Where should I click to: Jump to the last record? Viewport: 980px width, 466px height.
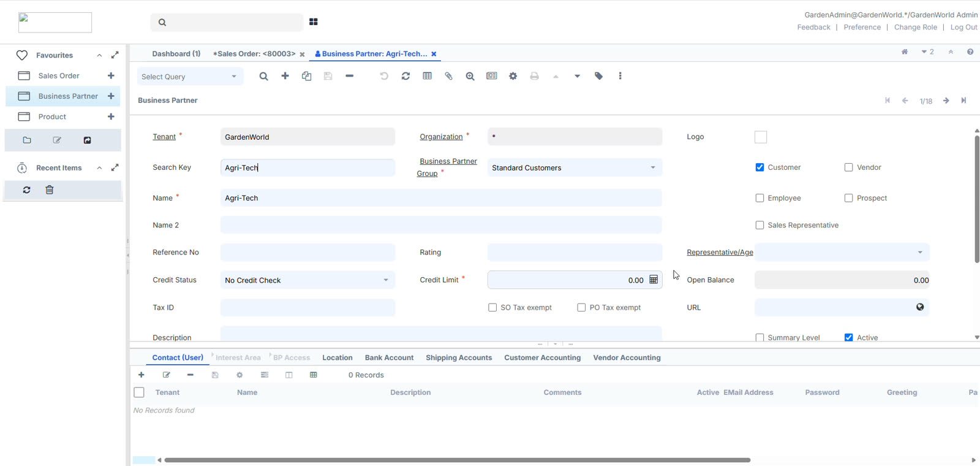(963, 101)
